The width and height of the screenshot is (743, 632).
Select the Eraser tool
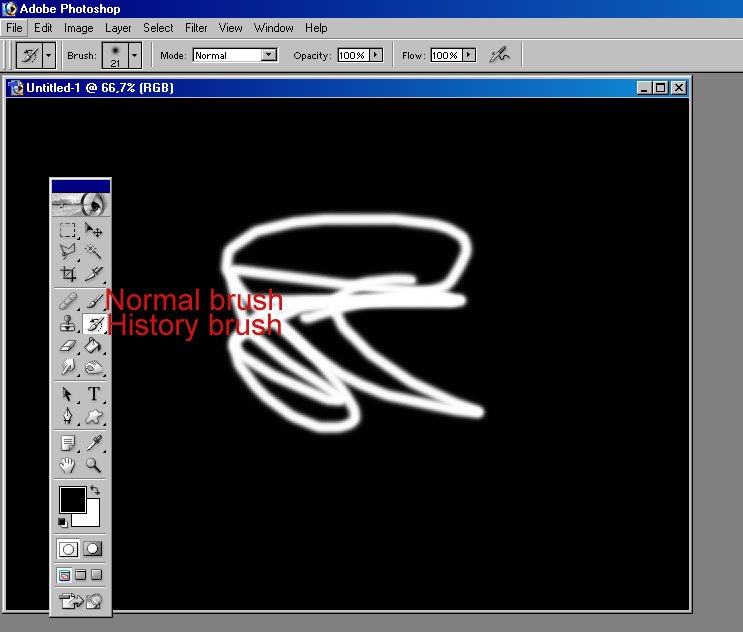point(68,346)
